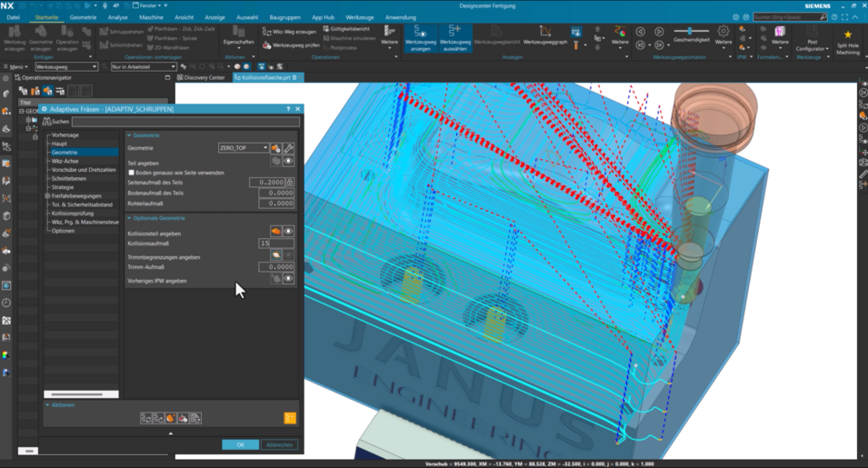This screenshot has height=468, width=868.
Task: Switch to the Maschine ribbon tab
Action: coord(151,17)
